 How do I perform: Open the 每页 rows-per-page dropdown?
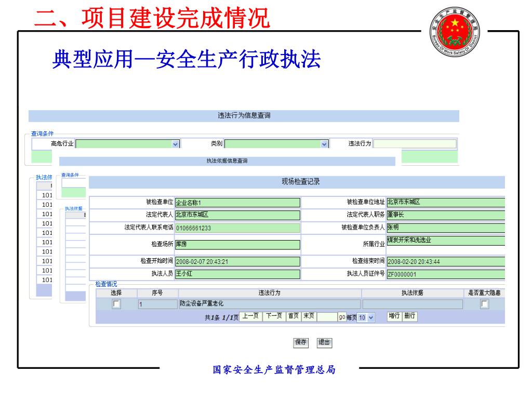point(366,317)
